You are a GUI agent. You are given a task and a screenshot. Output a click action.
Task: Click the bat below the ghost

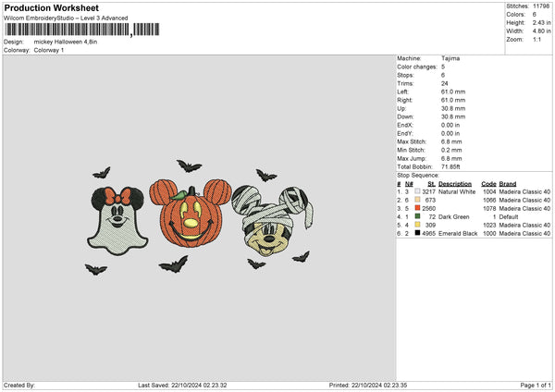coord(95,270)
